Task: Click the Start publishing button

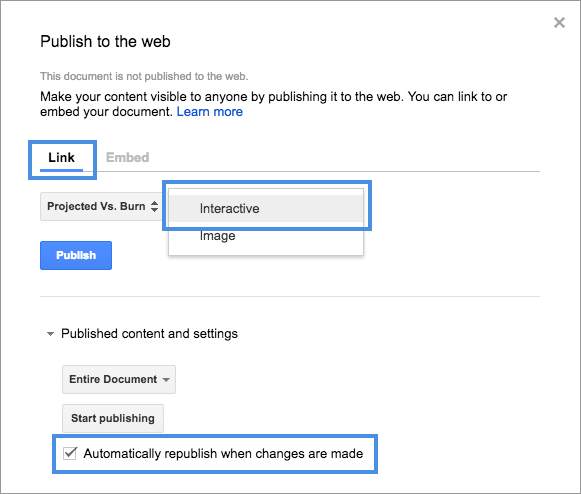Action: pos(113,418)
